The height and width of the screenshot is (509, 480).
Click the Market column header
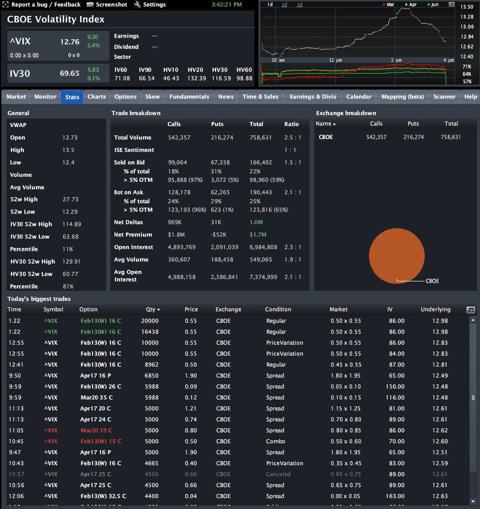coord(338,309)
